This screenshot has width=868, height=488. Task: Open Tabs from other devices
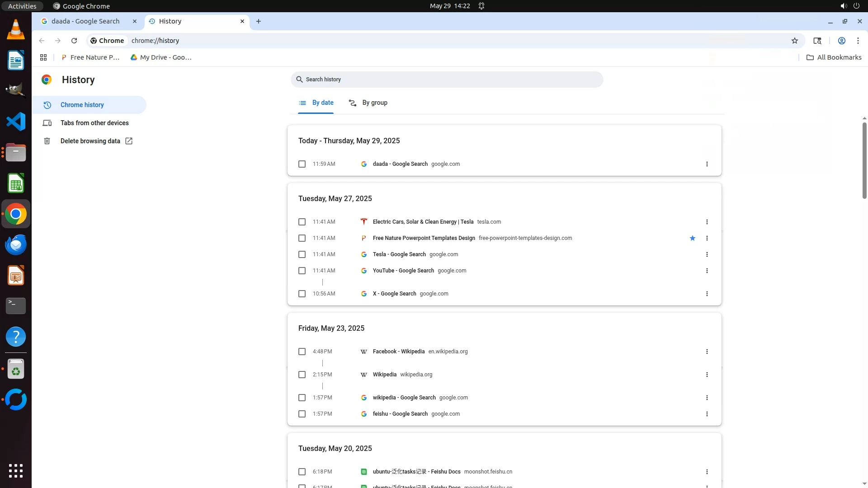94,123
